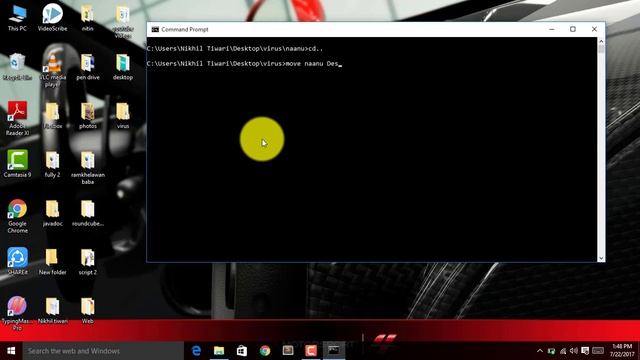The height and width of the screenshot is (360, 640).
Task: Open the Store app from taskbar
Action: point(242,351)
